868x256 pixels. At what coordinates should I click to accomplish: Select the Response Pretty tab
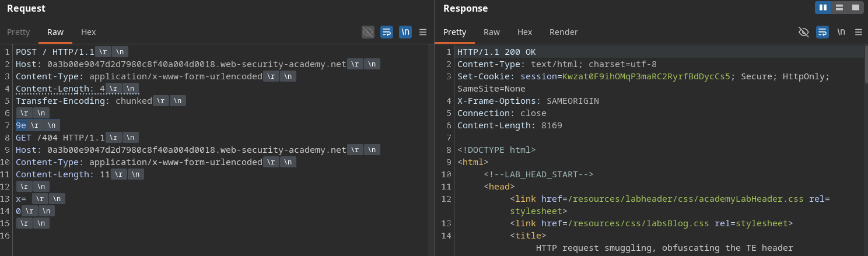click(454, 32)
